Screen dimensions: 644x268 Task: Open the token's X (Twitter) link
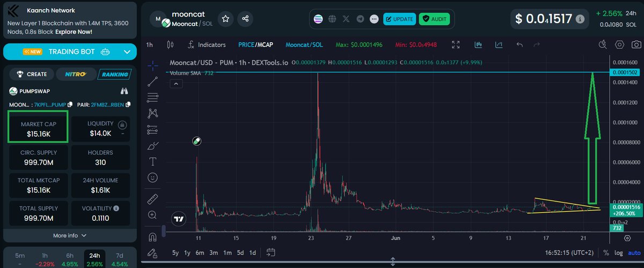coord(346,19)
